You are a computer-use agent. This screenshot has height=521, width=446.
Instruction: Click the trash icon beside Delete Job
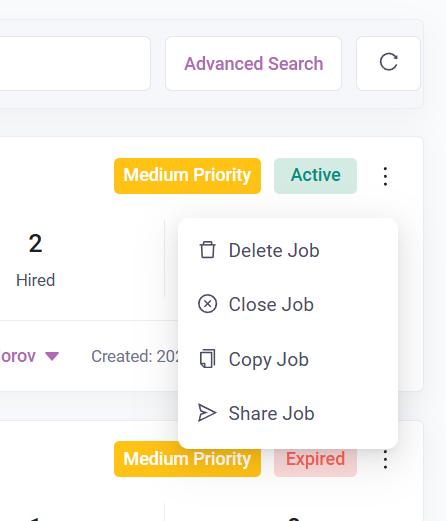[208, 250]
